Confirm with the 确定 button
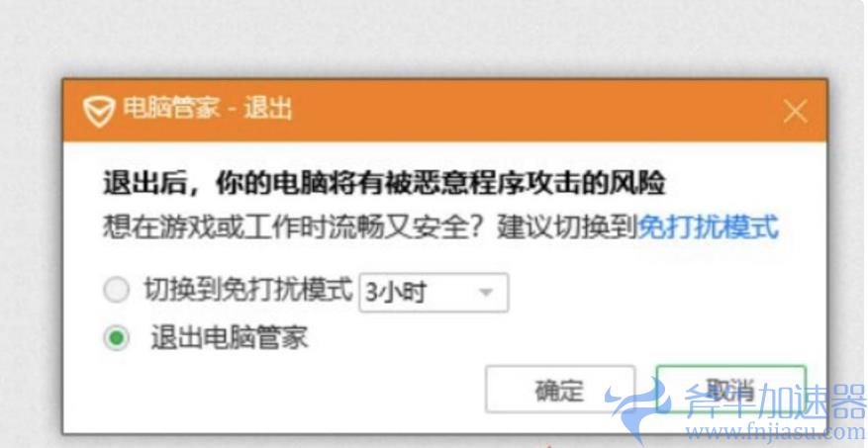Viewport: 868px width, 448px height. point(559,390)
